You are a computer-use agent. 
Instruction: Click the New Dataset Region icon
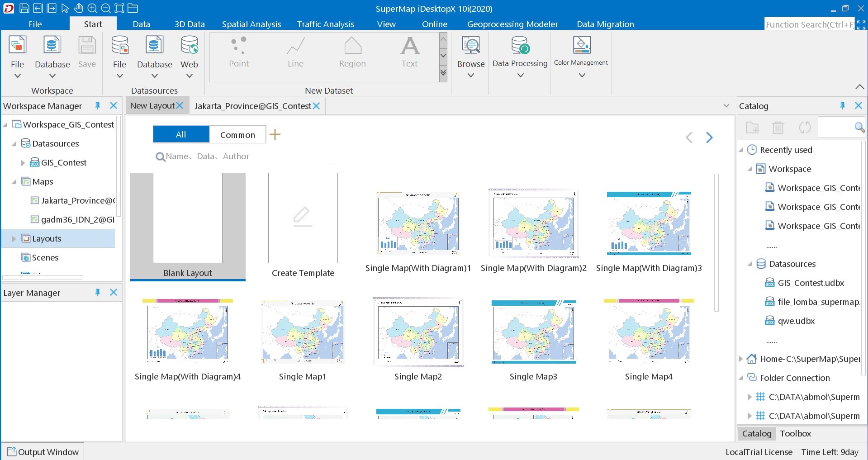[352, 46]
